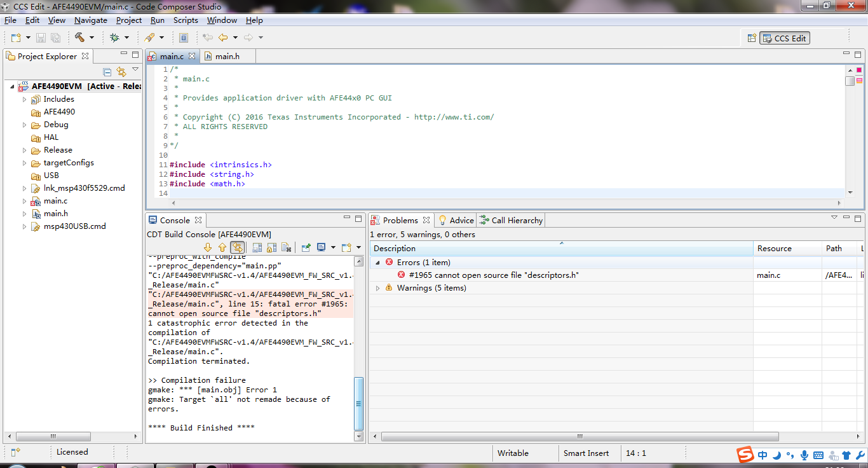Launch Debug using the green bug icon

(114, 38)
